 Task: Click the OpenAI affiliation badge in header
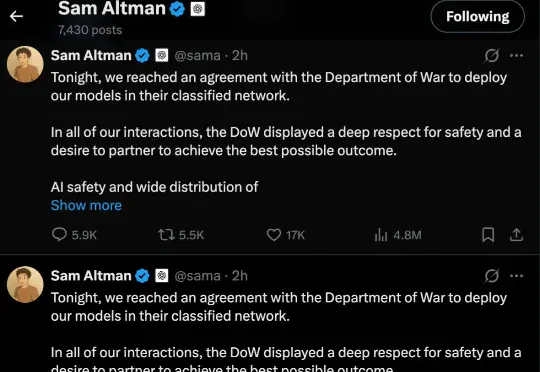click(x=198, y=9)
